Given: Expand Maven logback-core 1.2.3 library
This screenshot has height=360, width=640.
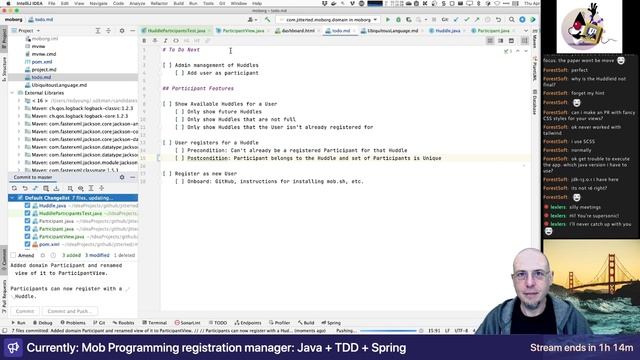Looking at the screenshot, I should 19,116.
